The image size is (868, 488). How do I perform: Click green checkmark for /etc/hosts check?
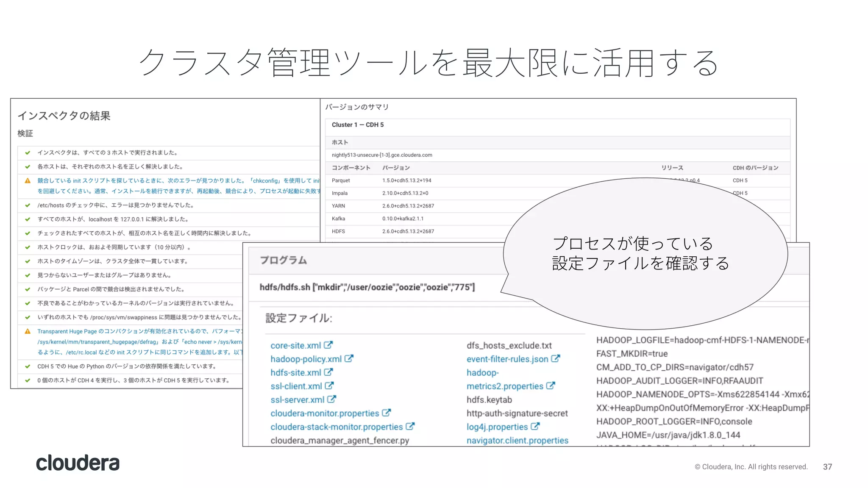tap(28, 205)
